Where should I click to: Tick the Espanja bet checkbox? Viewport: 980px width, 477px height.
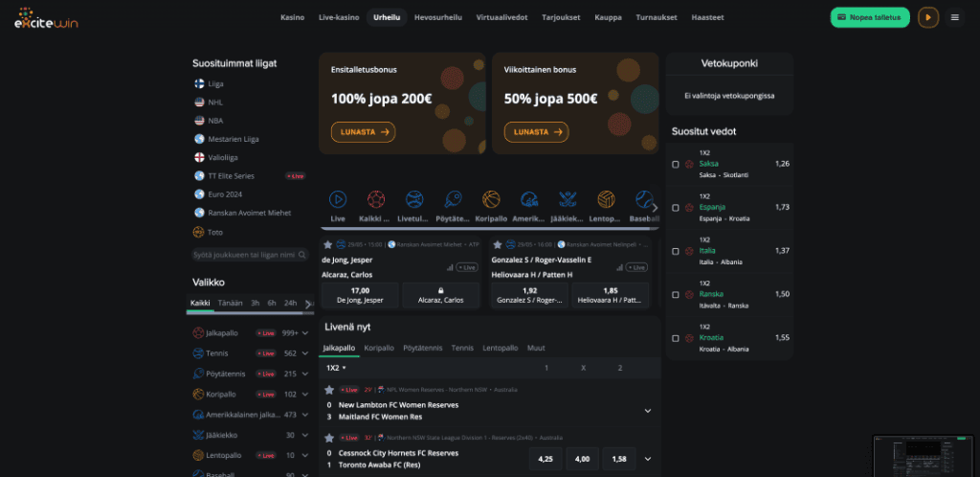(x=675, y=208)
